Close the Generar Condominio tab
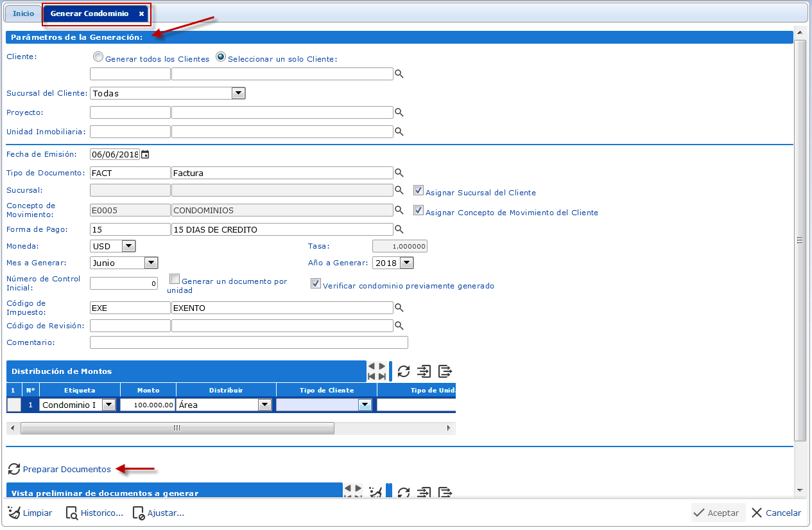This screenshot has height=530, width=812. click(141, 13)
